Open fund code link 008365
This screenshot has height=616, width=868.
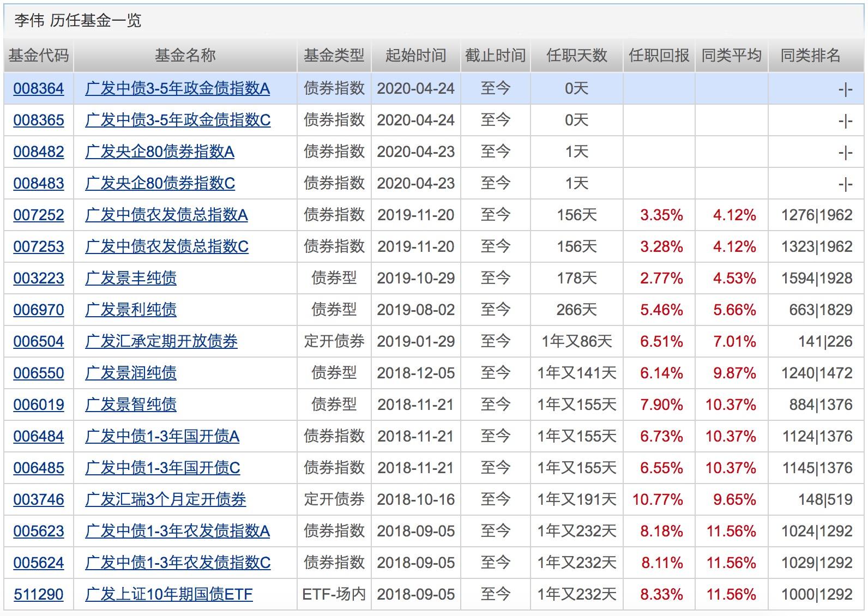(39, 120)
